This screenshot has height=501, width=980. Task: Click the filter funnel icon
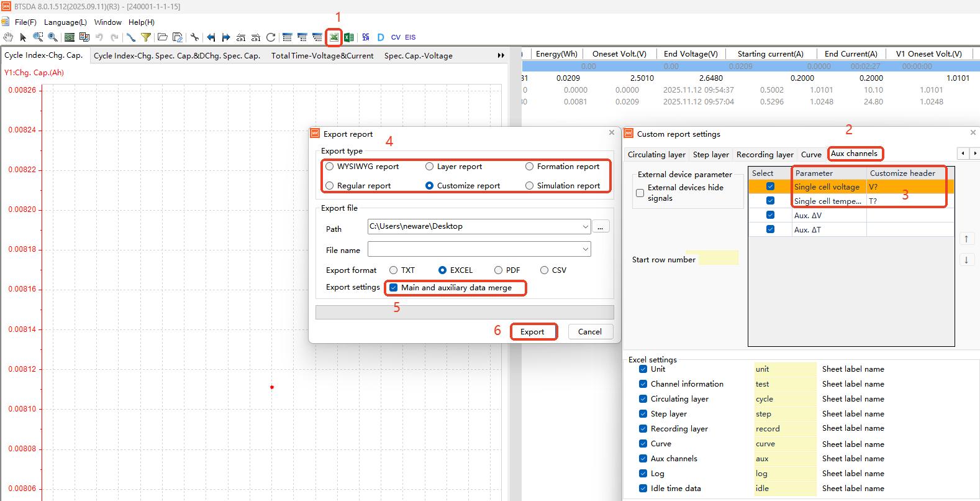tap(146, 37)
